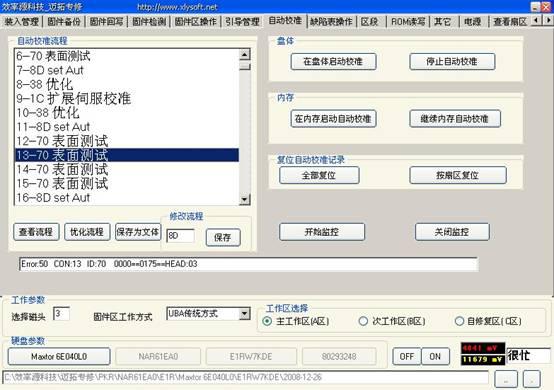Open the ROM读写 tab

[x=408, y=22]
